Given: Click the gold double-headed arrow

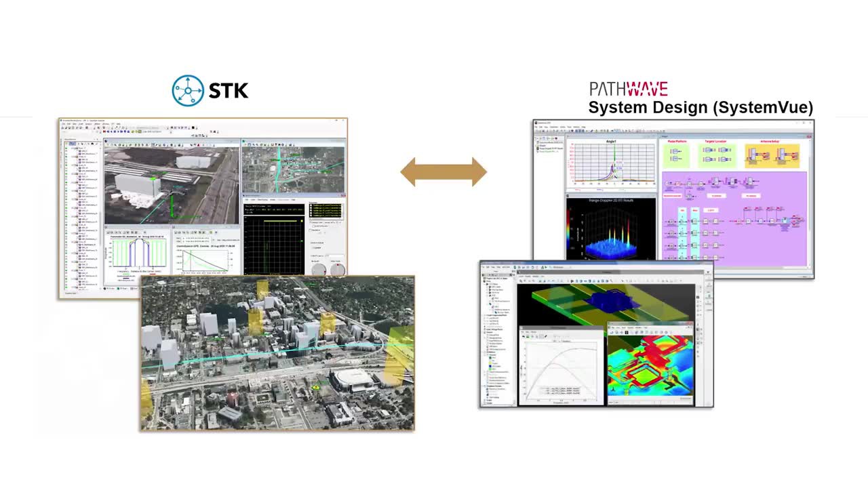Looking at the screenshot, I should tap(443, 171).
